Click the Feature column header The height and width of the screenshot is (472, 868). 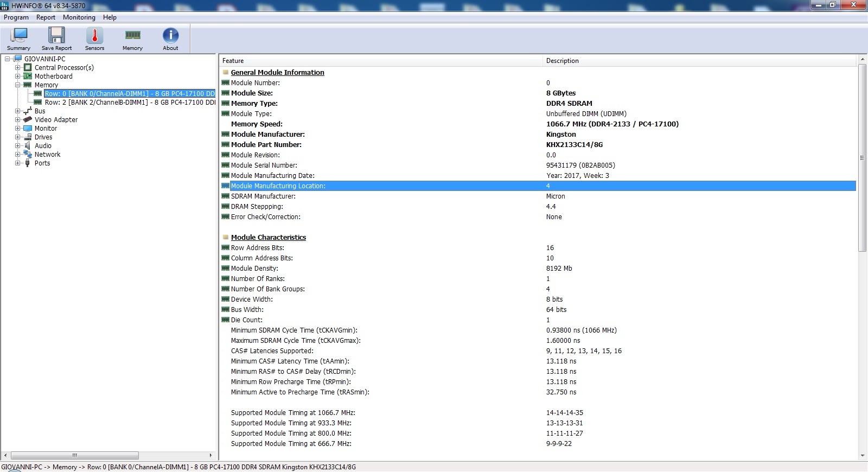pos(381,61)
